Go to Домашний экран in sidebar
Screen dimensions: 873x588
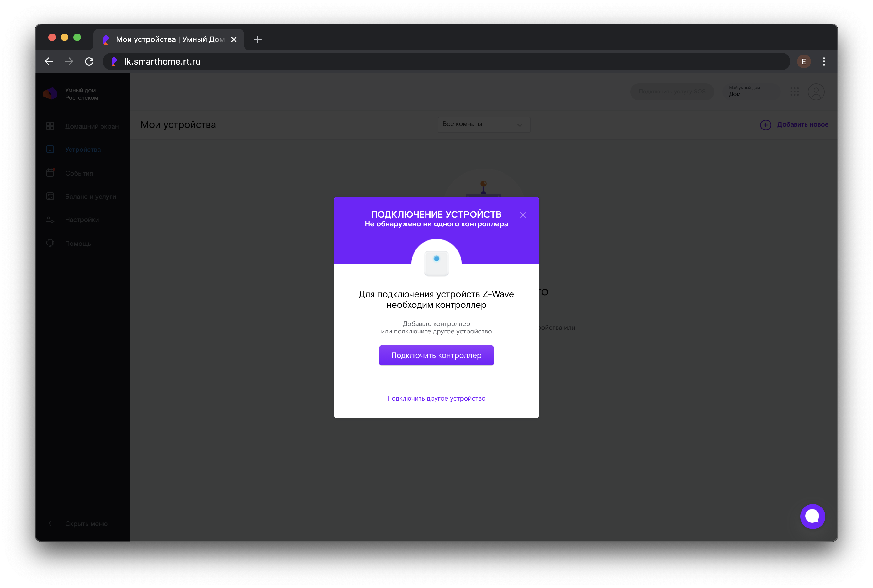tap(92, 126)
